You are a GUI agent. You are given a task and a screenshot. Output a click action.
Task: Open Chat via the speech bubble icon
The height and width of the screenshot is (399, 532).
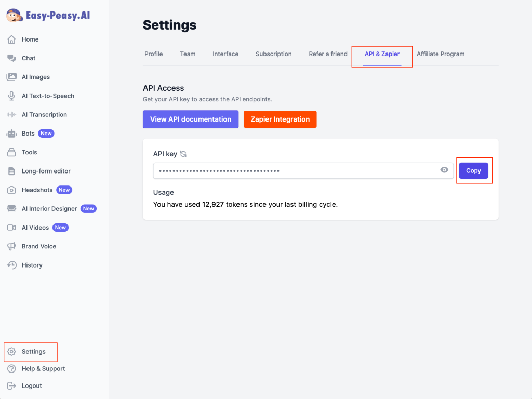point(11,58)
